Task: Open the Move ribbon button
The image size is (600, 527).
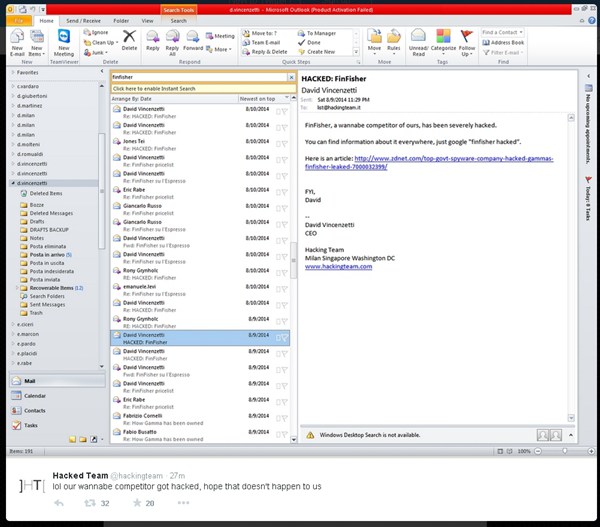Action: point(374,42)
